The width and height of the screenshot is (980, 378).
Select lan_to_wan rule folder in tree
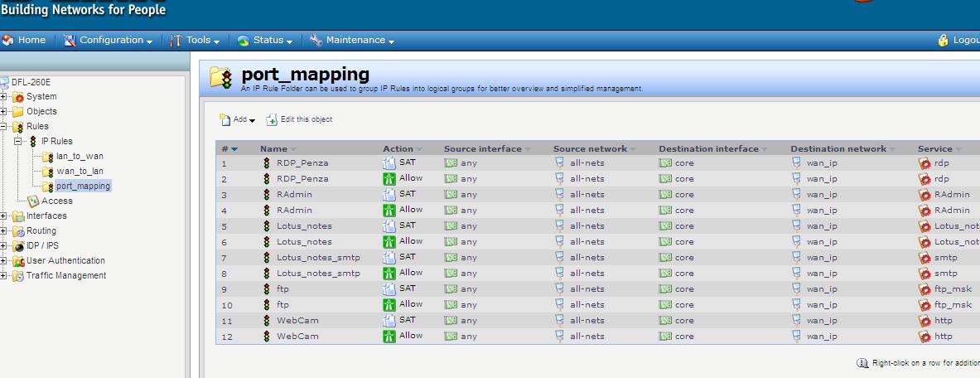pyautogui.click(x=80, y=157)
